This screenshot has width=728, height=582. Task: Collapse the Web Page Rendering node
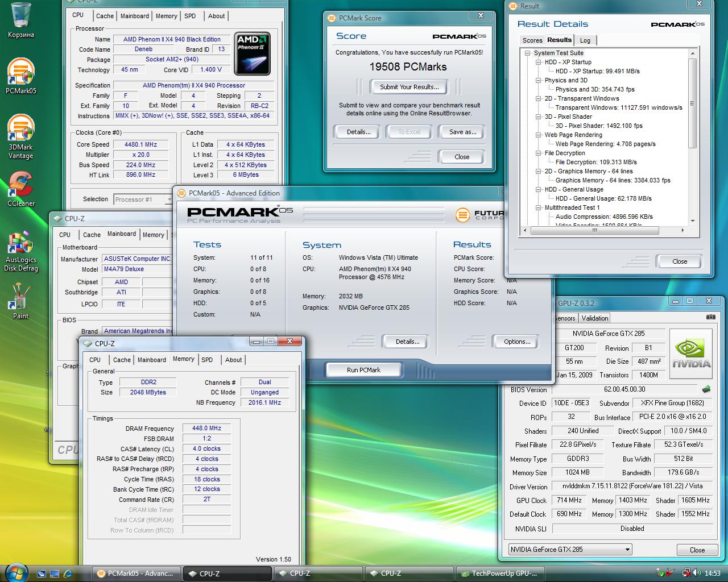tap(539, 135)
